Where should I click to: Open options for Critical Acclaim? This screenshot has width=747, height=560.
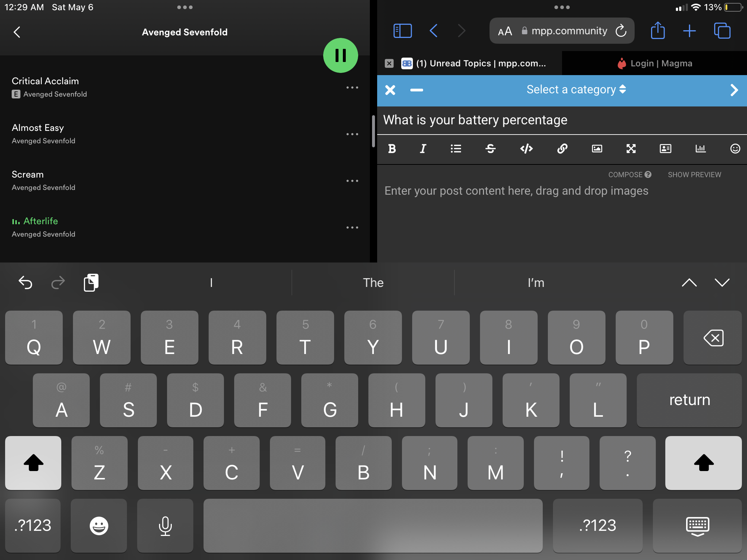352,87
